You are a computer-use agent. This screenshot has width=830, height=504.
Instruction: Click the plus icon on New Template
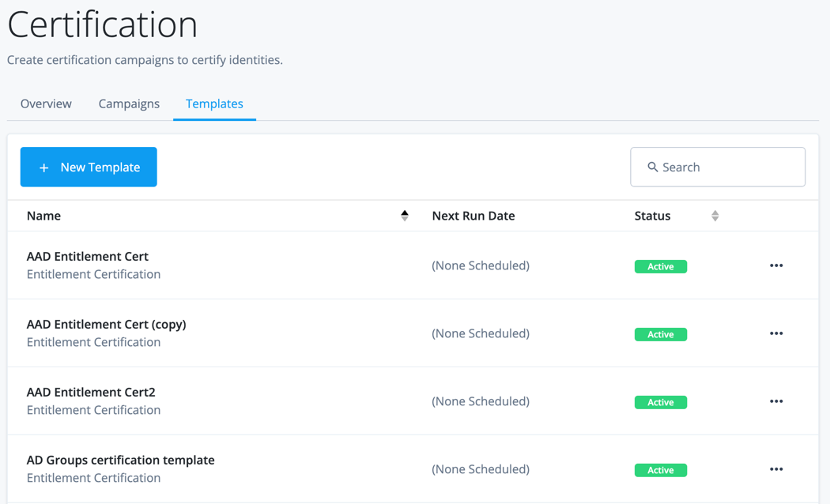click(44, 167)
